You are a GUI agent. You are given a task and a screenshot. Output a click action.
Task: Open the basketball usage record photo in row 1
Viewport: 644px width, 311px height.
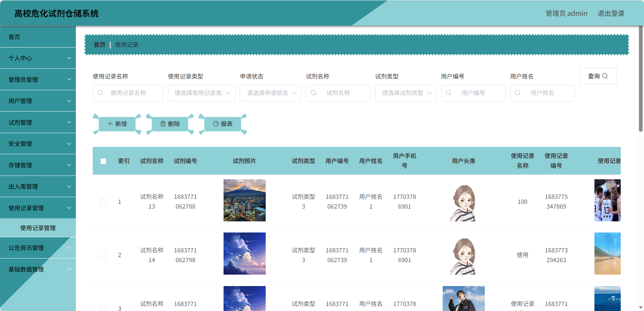click(x=608, y=200)
